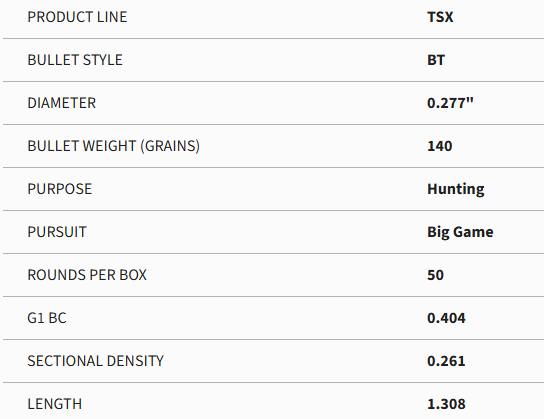Select the 1.308 length value
Screen dimensions: 544x419
pyautogui.click(x=446, y=404)
